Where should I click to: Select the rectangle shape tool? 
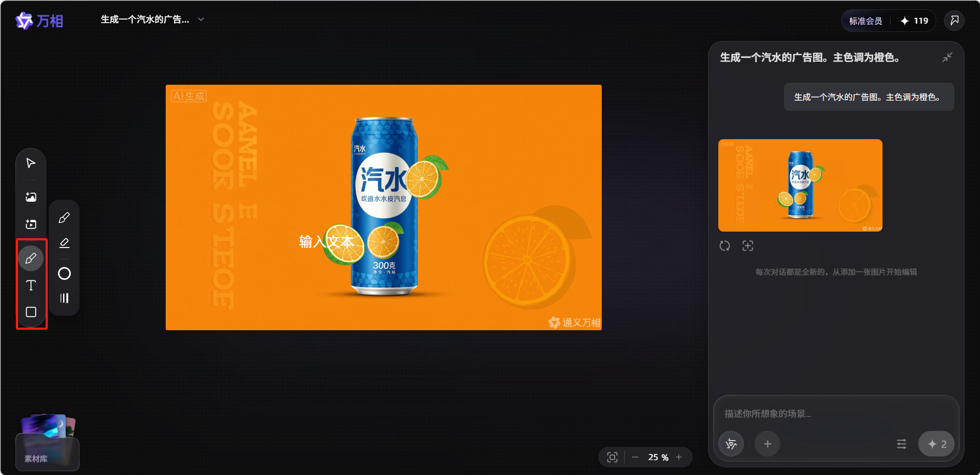coord(31,312)
